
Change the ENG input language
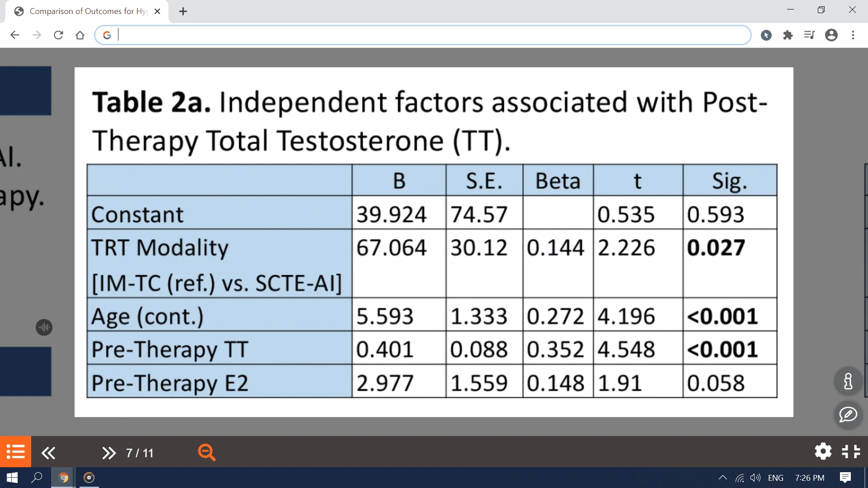pos(776,478)
